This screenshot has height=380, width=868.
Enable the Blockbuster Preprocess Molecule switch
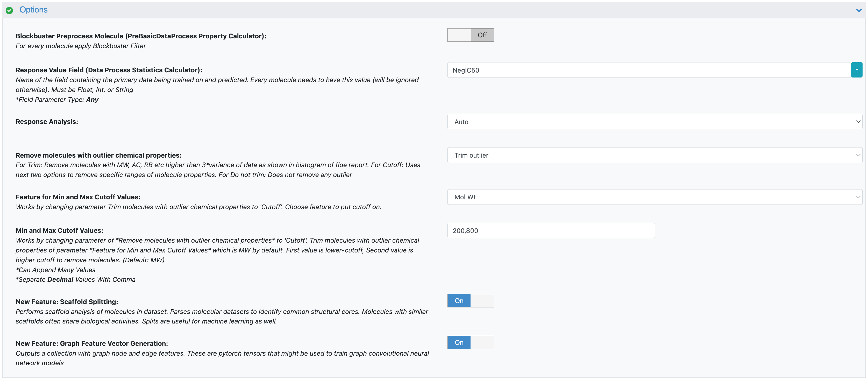tap(470, 35)
